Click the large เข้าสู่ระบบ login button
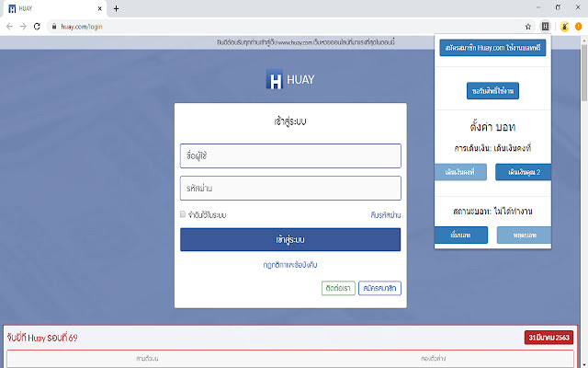588x368 pixels. [x=290, y=239]
